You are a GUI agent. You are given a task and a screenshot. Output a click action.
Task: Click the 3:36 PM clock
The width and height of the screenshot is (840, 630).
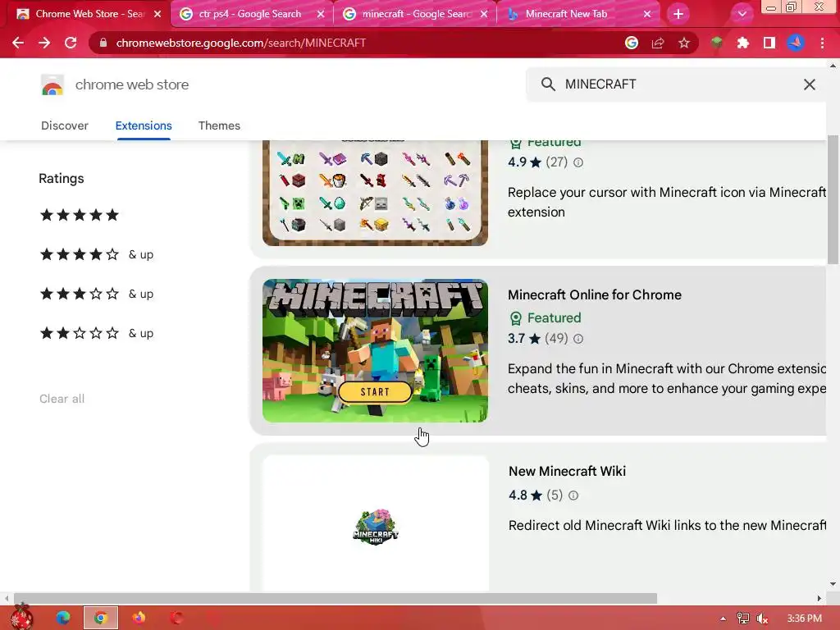[x=804, y=619]
